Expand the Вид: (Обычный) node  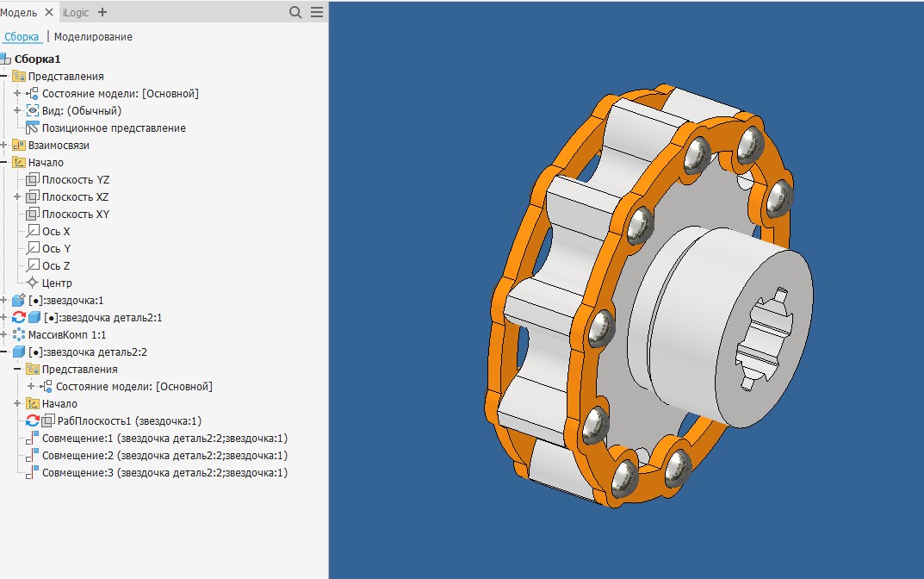click(x=16, y=111)
